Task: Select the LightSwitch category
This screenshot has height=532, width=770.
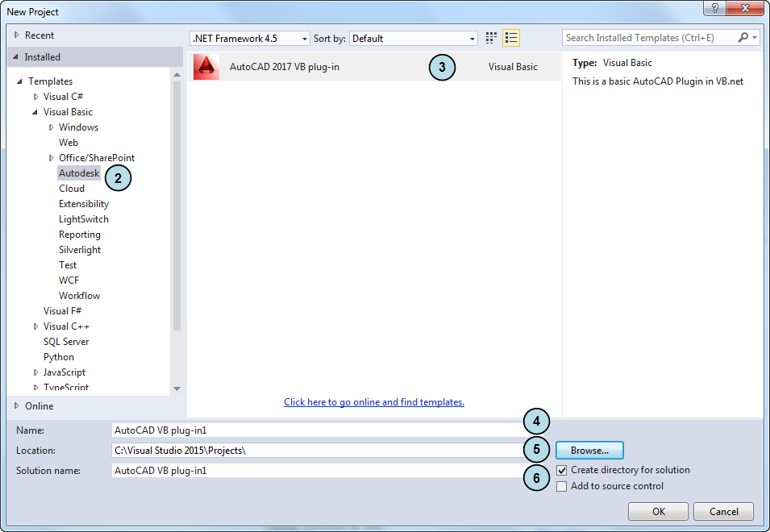Action: (x=84, y=219)
